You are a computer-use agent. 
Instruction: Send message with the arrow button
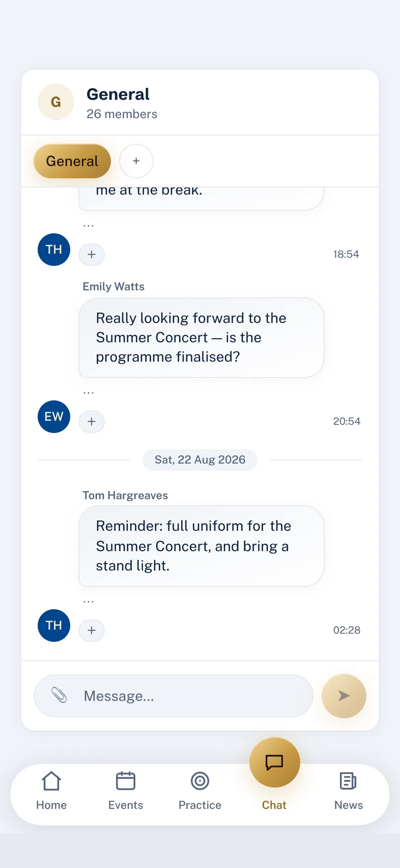[x=344, y=696]
